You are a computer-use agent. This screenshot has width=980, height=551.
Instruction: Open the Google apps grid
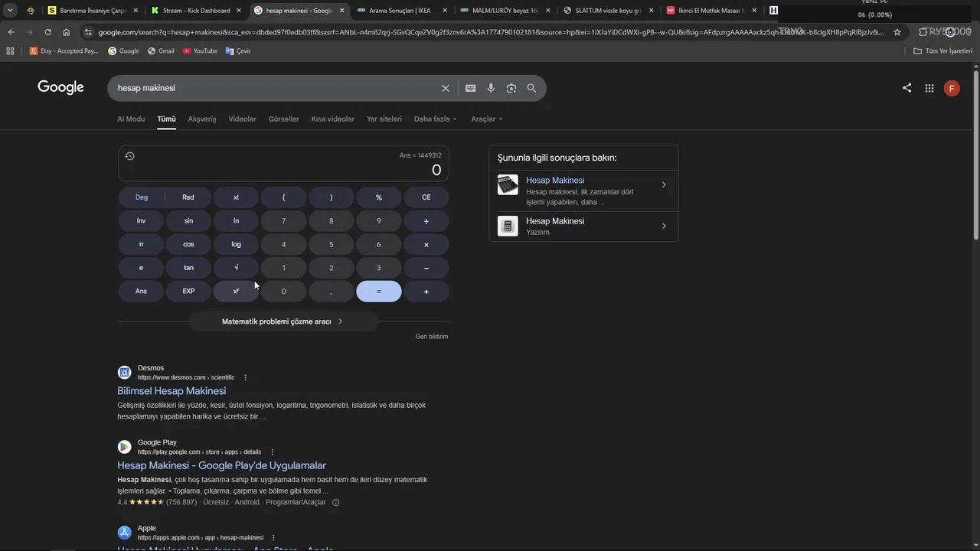point(929,88)
